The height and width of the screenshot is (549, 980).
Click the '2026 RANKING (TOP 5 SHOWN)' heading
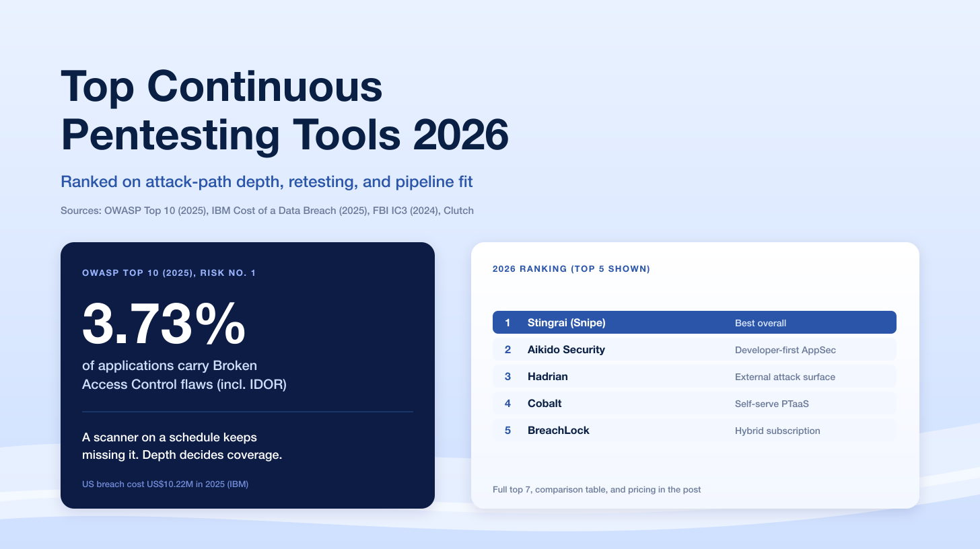571,269
